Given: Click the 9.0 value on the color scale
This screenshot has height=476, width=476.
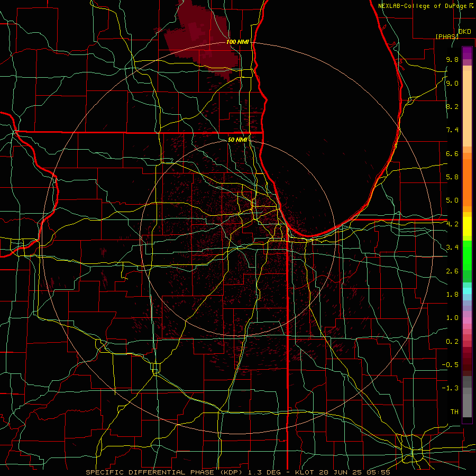Looking at the screenshot, I should point(452,83).
